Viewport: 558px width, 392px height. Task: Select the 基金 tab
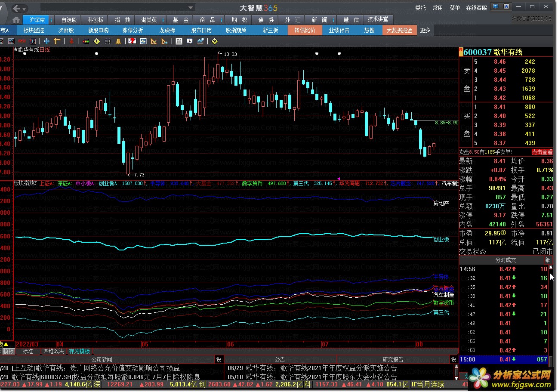181,20
